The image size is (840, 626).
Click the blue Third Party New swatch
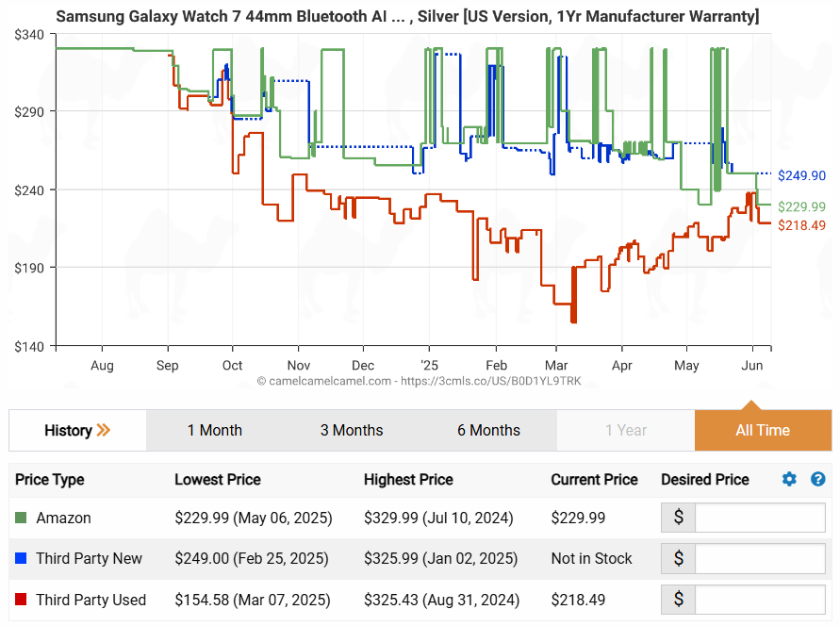tap(22, 558)
